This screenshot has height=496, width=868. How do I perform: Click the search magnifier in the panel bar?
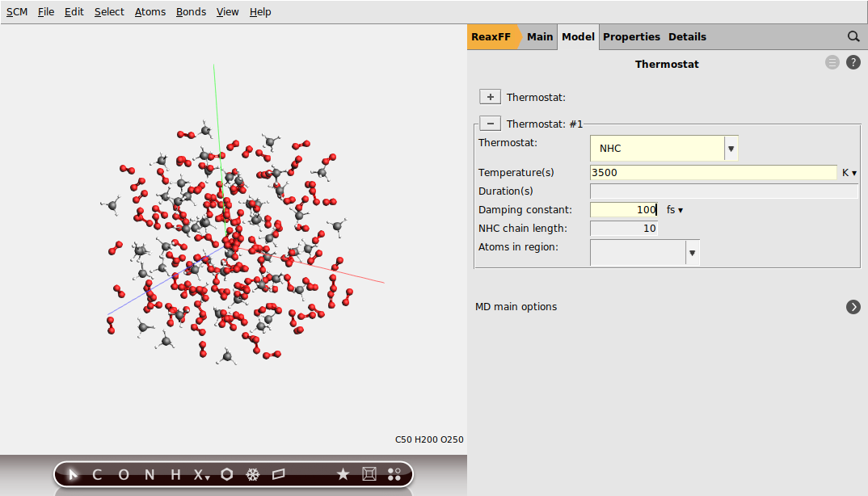click(853, 36)
